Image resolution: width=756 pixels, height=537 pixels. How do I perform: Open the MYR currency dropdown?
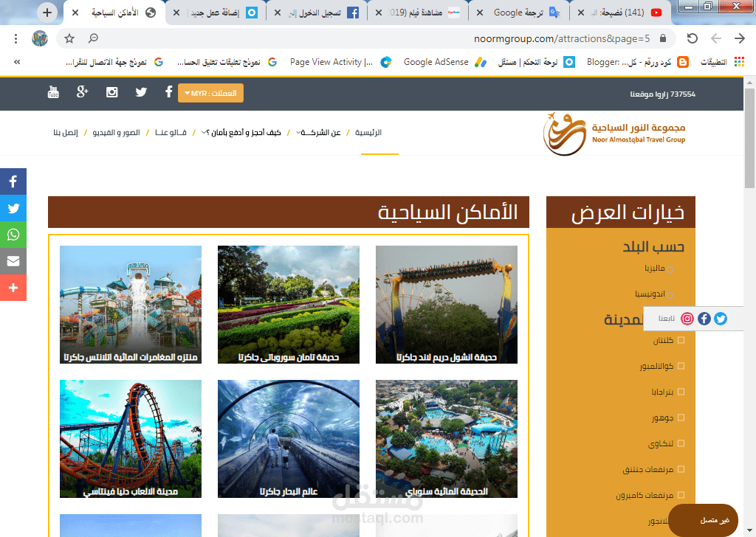point(210,93)
